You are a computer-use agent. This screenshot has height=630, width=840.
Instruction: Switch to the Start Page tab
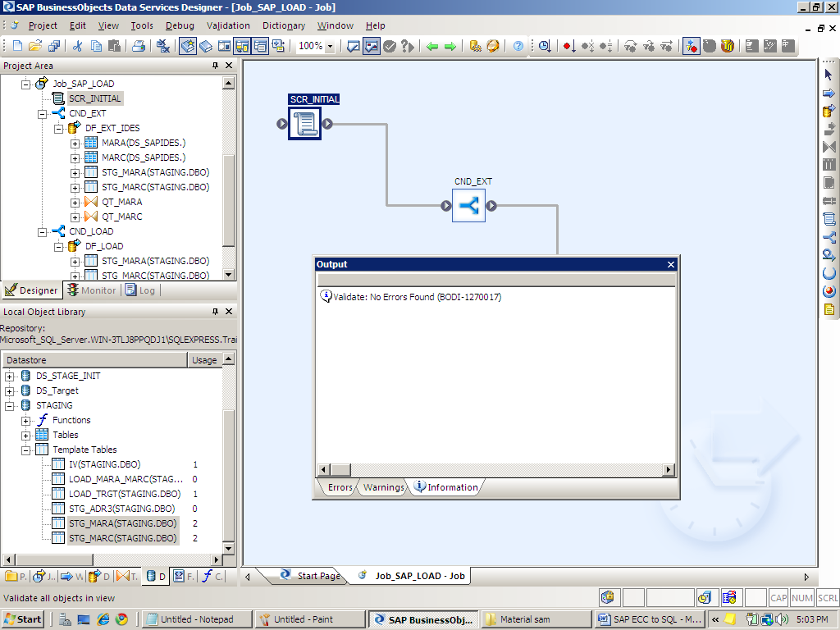point(310,575)
